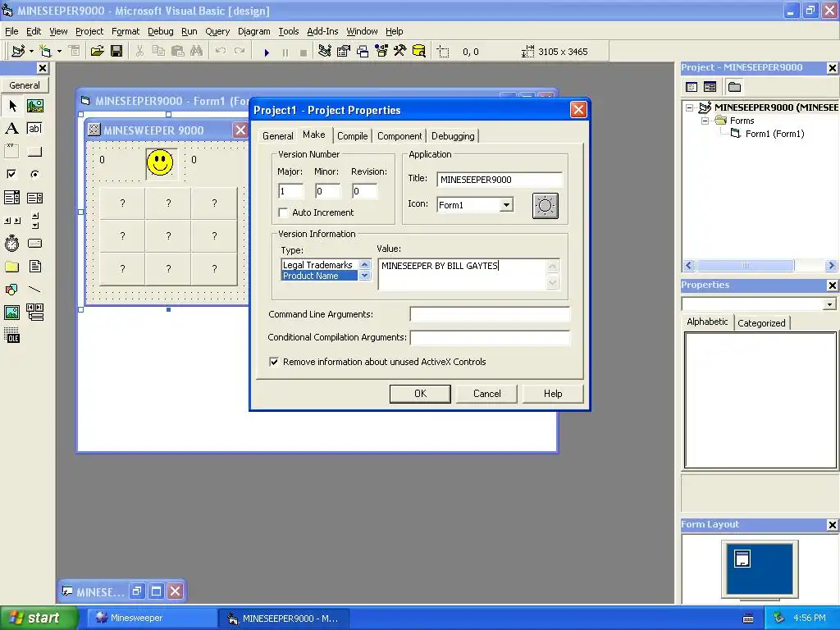Viewport: 840px width, 630px height.
Task: Select the Shape tool in toolbox
Action: [11, 290]
